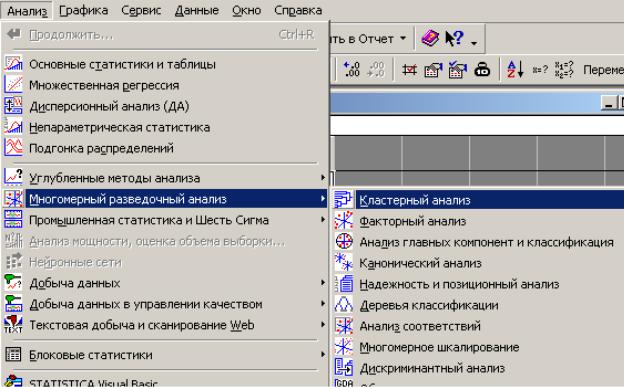Image resolution: width=624 pixels, height=387 pixels.
Task: Choose the Кластерный анализ entry
Action: click(x=478, y=200)
